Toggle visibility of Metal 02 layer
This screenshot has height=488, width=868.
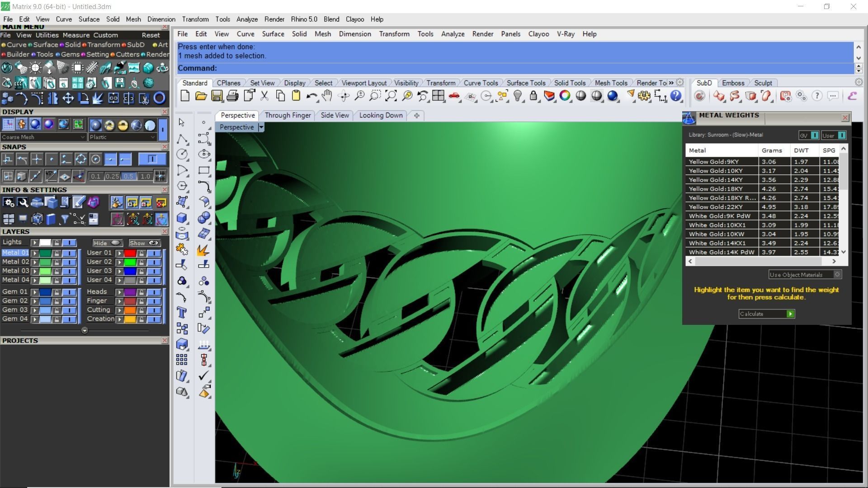coord(69,262)
